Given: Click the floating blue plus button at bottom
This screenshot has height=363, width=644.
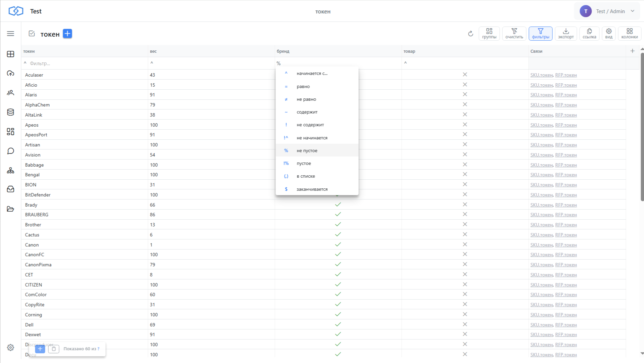Looking at the screenshot, I should tap(40, 349).
